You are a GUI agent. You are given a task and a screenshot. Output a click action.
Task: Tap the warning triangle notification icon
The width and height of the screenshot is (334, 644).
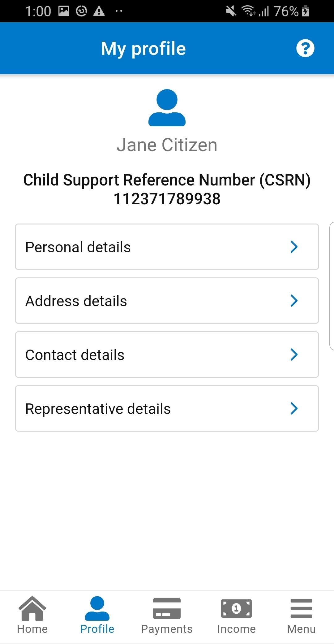99,11
